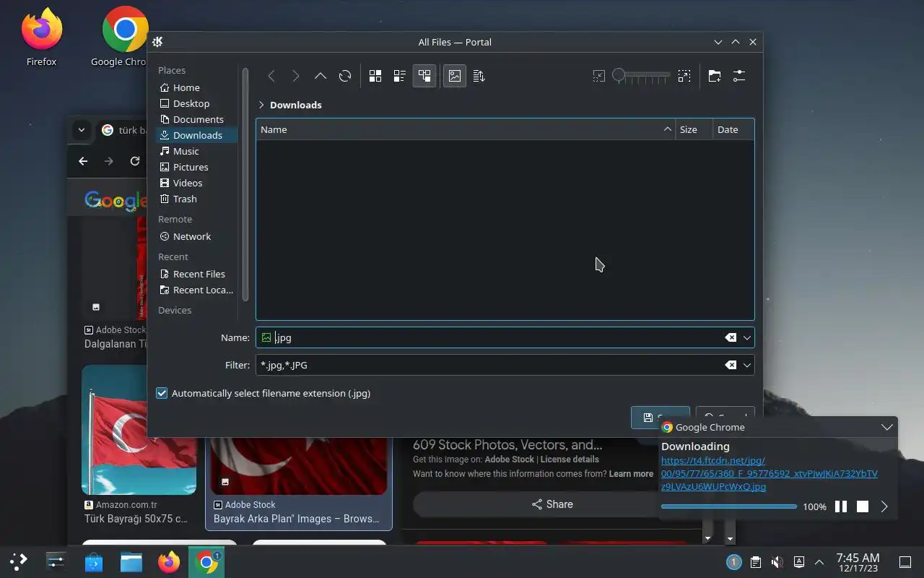Show hidden system tray icons

[819, 562]
